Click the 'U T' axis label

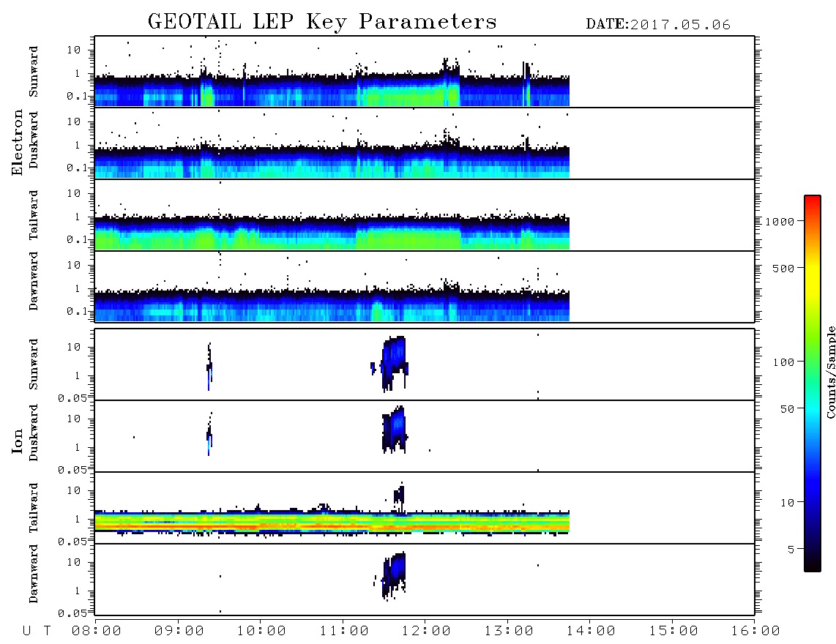point(37,632)
